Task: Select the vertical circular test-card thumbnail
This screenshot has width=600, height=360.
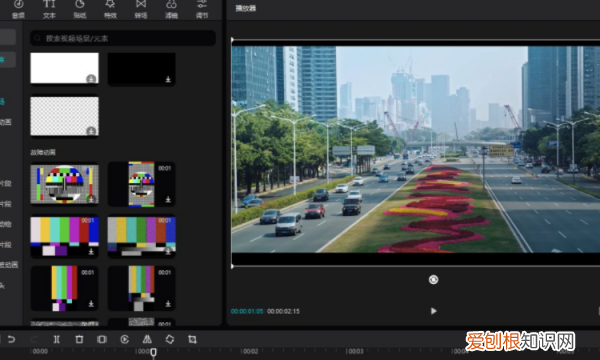Action: (142, 184)
